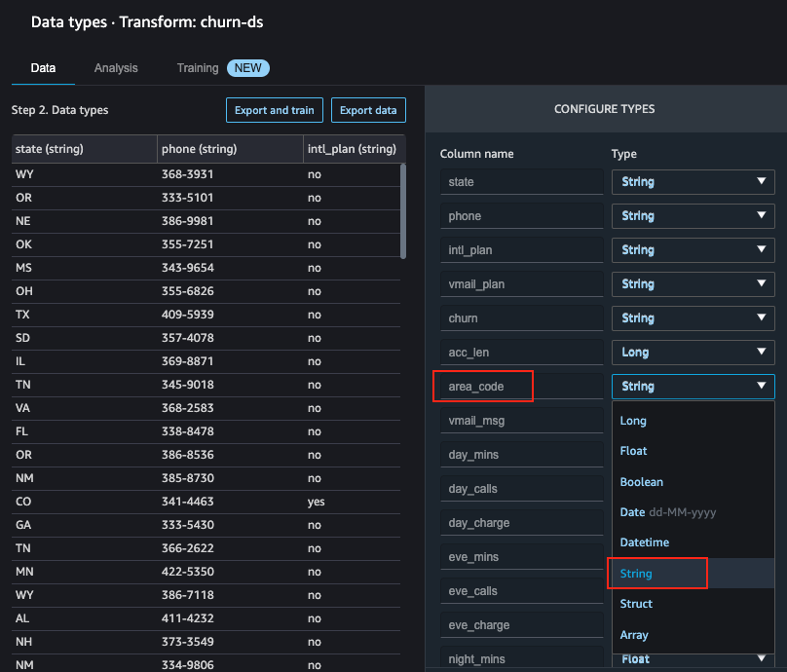Click the phone cell 422-5350
The image size is (787, 672).
pos(188,571)
